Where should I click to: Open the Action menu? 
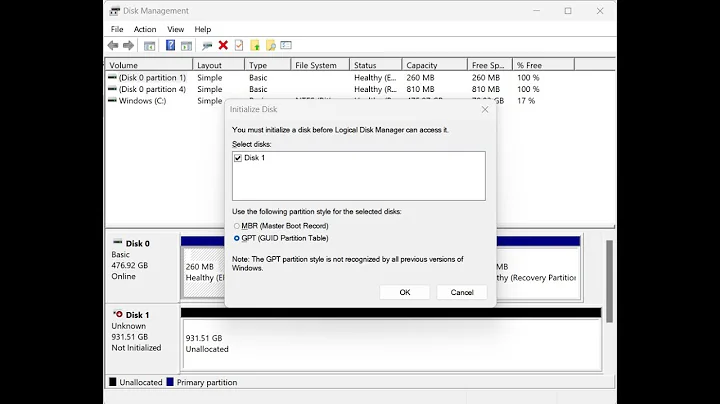coord(145,29)
